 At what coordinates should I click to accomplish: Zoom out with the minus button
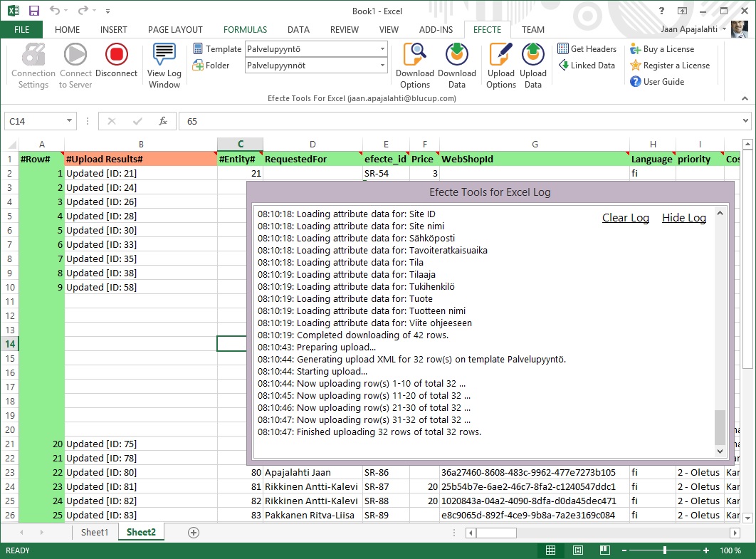tap(624, 550)
